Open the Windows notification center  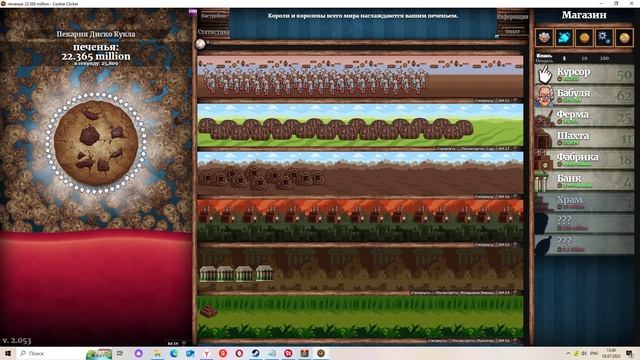coord(630,353)
